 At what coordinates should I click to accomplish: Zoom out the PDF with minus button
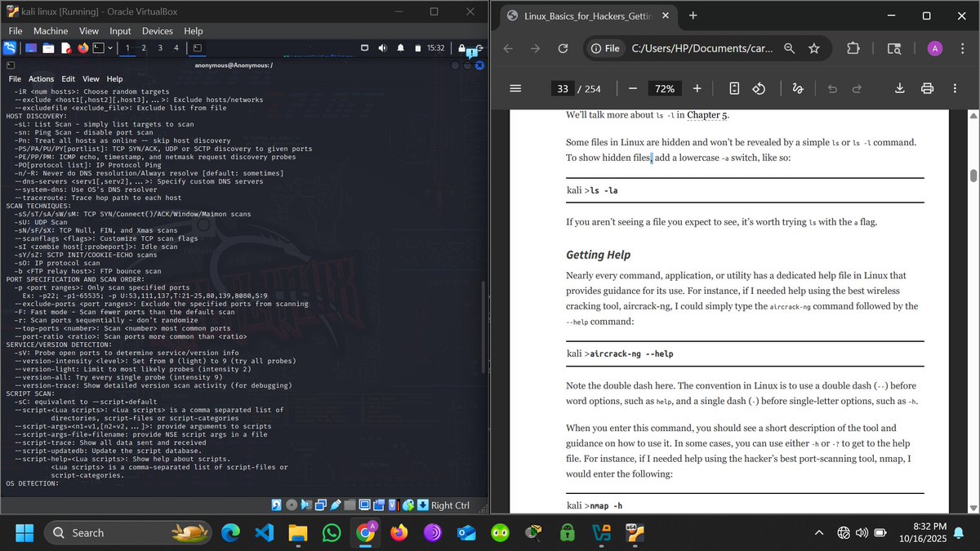tap(632, 88)
